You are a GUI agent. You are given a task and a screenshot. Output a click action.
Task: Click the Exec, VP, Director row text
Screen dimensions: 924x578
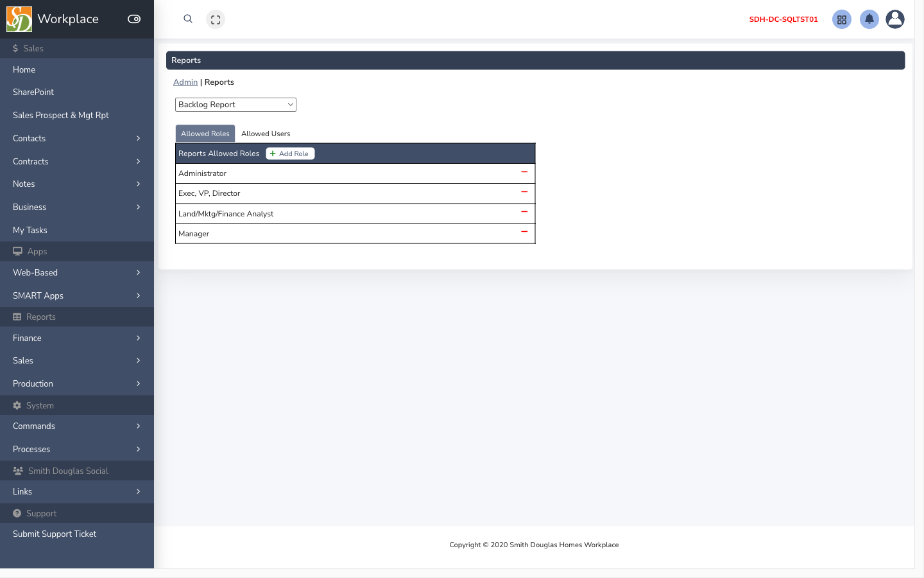click(x=209, y=193)
